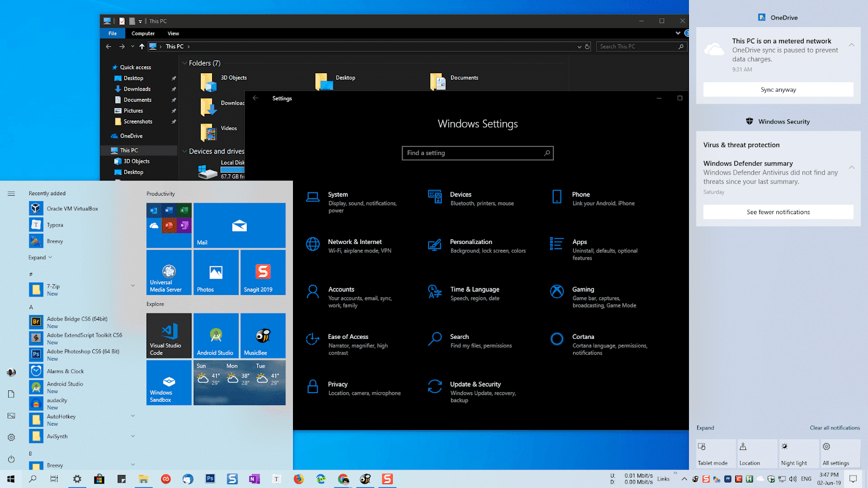Refresh the File Explorer address bar
The height and width of the screenshot is (488, 868).
pyautogui.click(x=587, y=47)
